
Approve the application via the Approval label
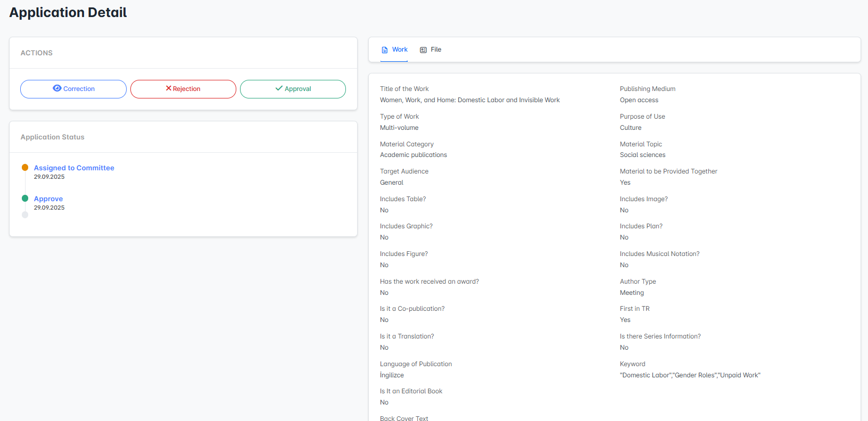pos(298,89)
